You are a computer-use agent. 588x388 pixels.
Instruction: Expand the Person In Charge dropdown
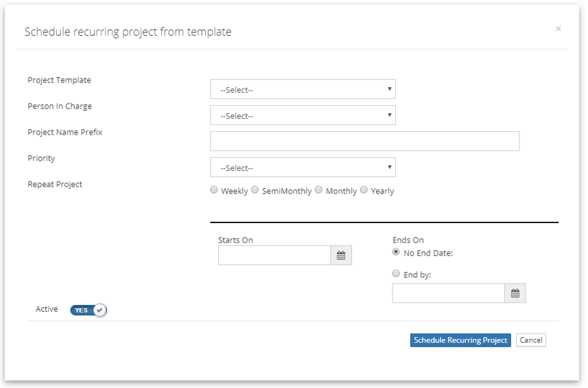tap(303, 115)
